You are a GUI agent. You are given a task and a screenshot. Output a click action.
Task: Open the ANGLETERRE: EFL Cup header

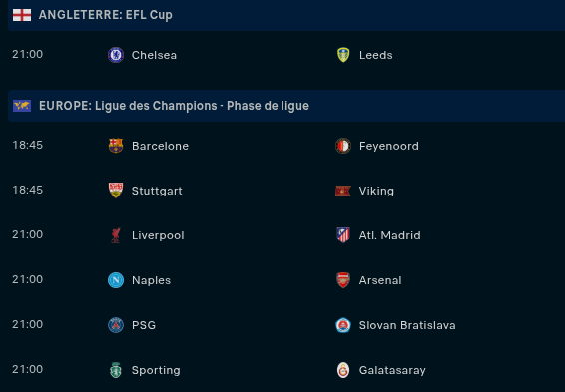click(106, 15)
